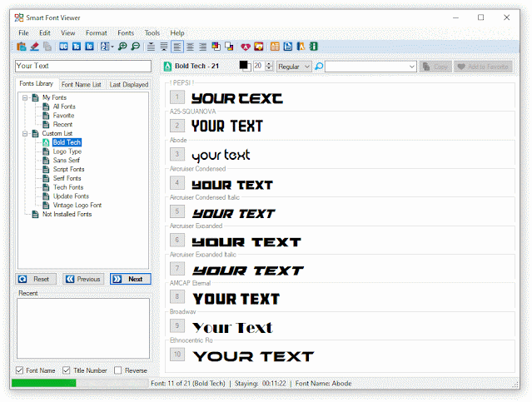
Task: Open the Format menu
Action: [97, 33]
